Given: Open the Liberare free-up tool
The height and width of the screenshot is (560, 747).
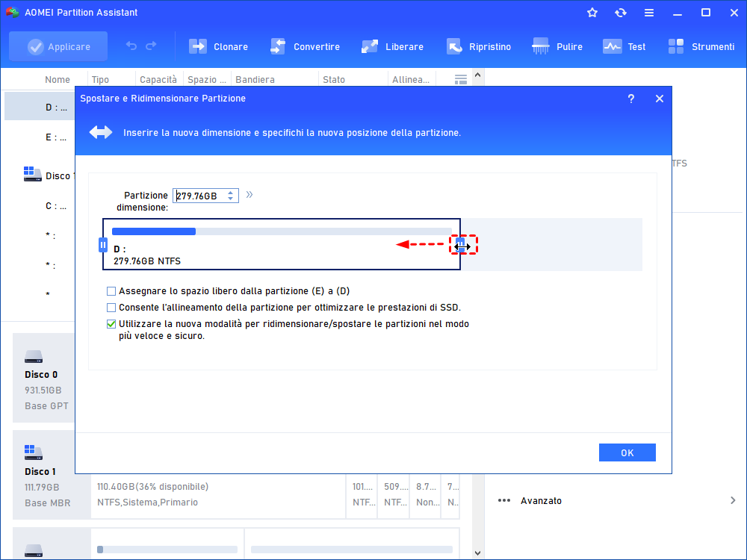Looking at the screenshot, I should [x=392, y=46].
